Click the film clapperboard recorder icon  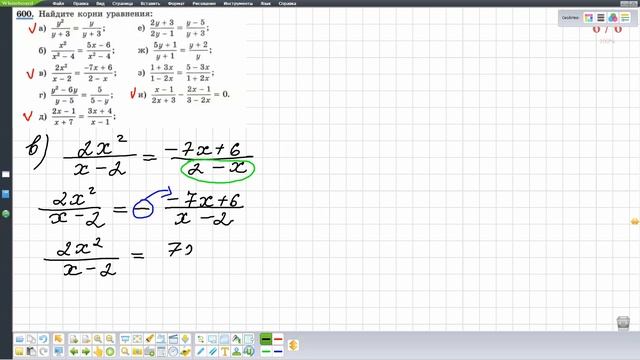pos(173,339)
